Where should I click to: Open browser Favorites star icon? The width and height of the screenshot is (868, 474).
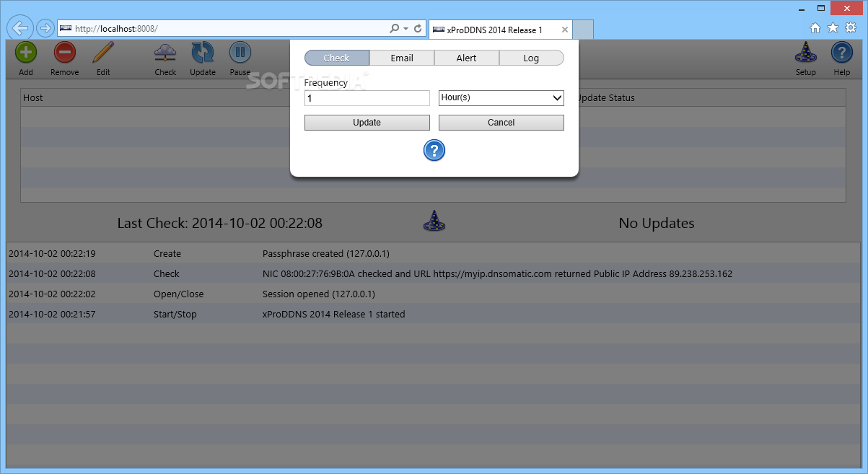click(x=833, y=28)
